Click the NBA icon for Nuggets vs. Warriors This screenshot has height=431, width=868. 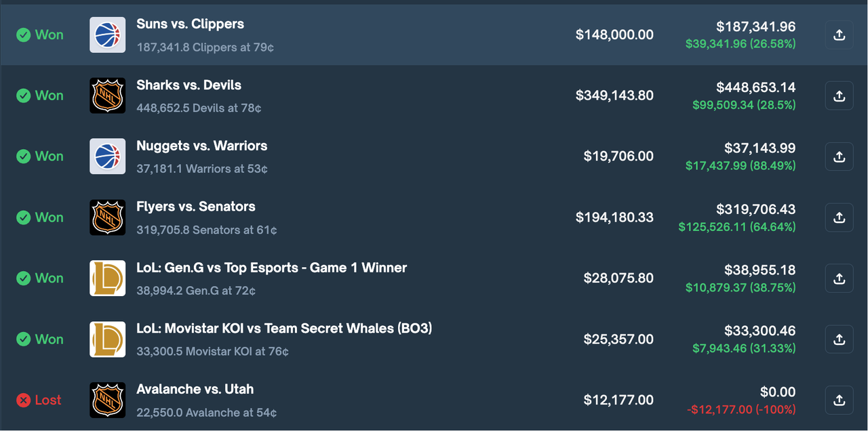[x=106, y=157]
